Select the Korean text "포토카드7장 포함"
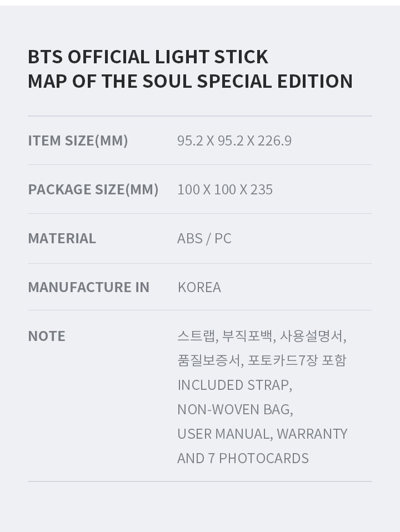 tap(297, 360)
